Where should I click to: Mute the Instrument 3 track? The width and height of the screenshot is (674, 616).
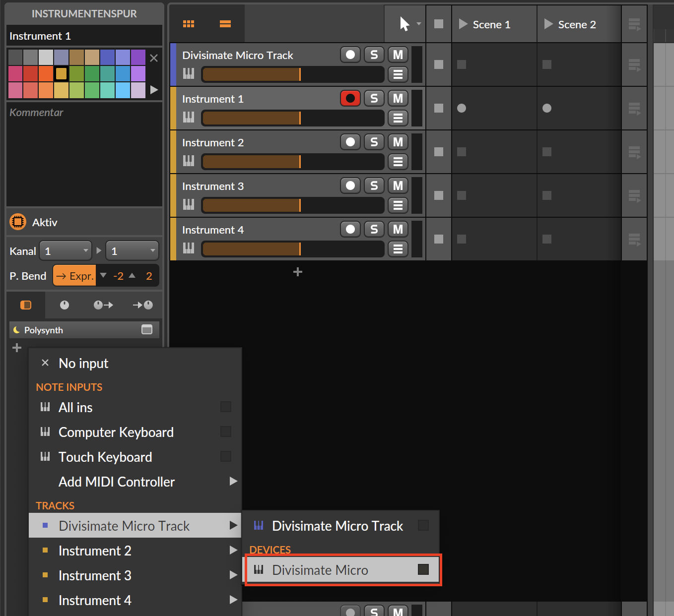tap(398, 186)
